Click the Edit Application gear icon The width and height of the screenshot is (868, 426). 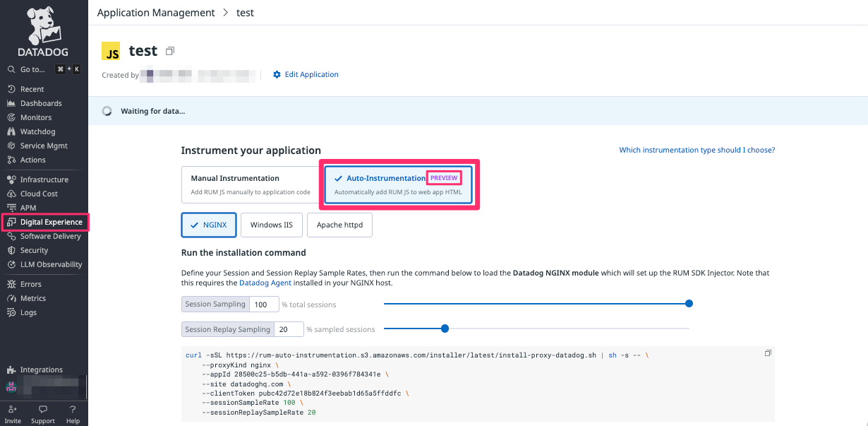click(x=277, y=74)
